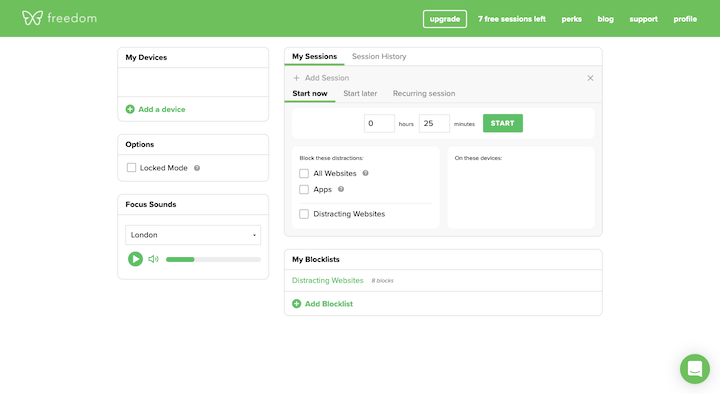Viewport: 720px width, 394px height.
Task: Select the Recurring session tab
Action: (424, 93)
